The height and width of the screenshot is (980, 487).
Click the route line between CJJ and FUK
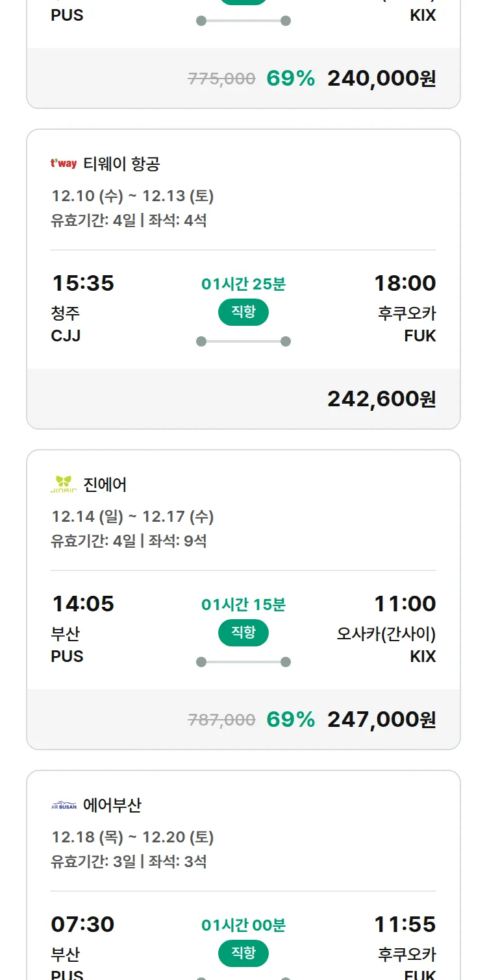[x=243, y=341]
